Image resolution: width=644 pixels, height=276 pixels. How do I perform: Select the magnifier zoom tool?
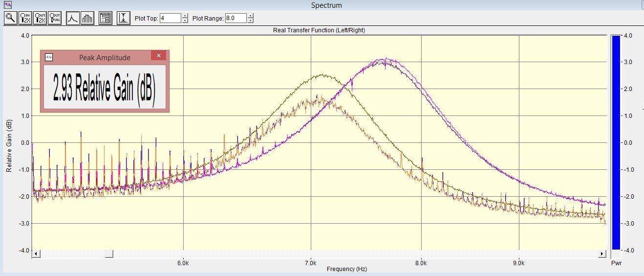click(10, 18)
